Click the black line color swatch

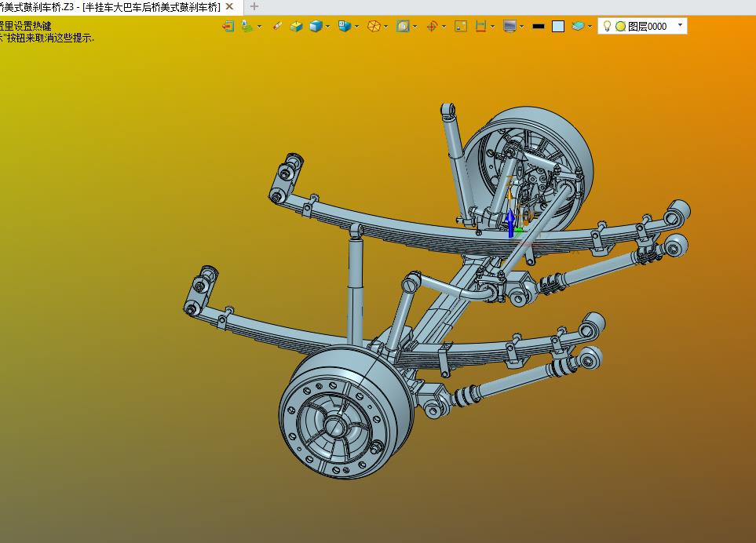538,26
